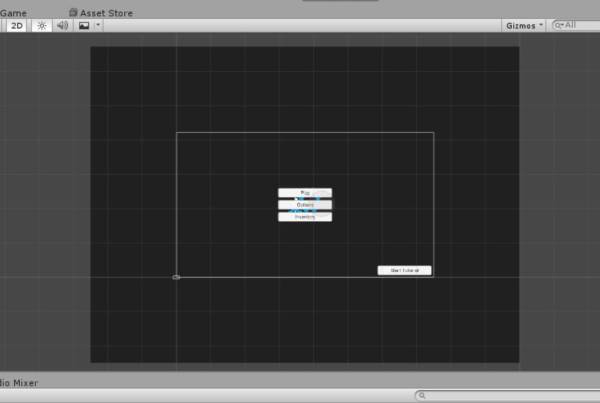Click the bottom panel search magnifier icon

pos(424,396)
